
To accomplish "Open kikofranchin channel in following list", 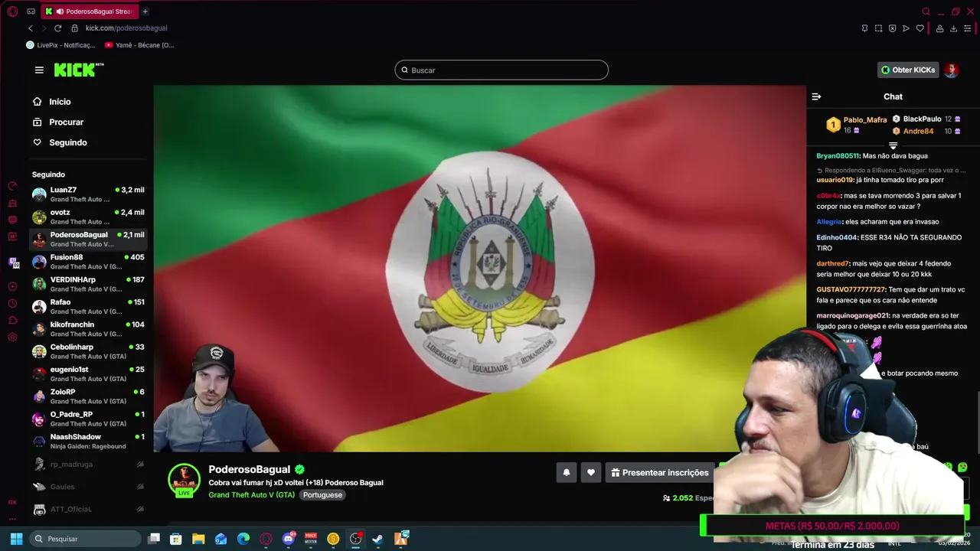I will (x=88, y=329).
